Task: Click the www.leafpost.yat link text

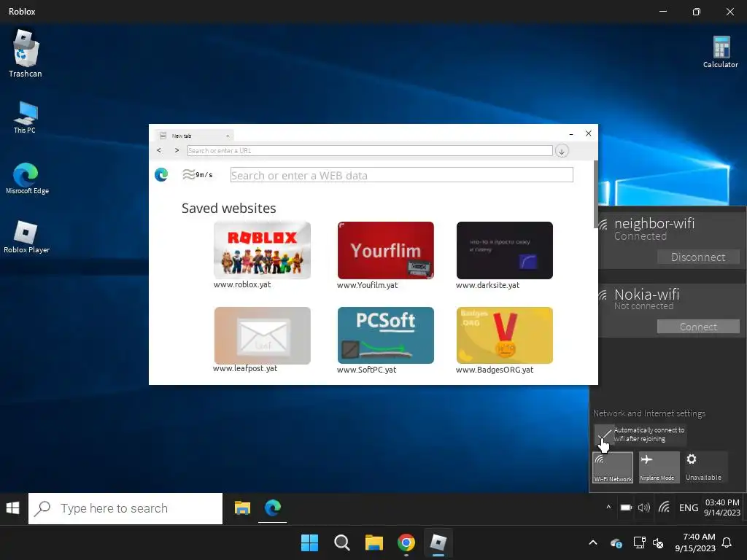Action: click(245, 368)
